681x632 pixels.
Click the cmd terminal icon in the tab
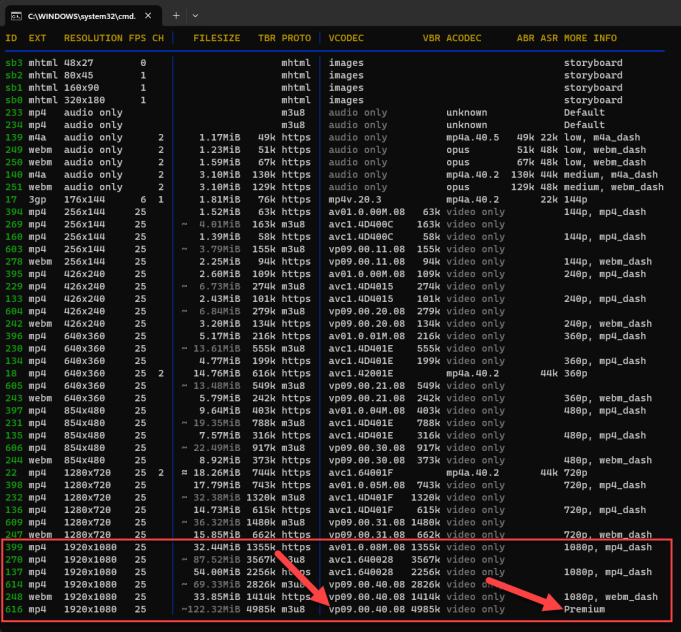click(x=17, y=15)
